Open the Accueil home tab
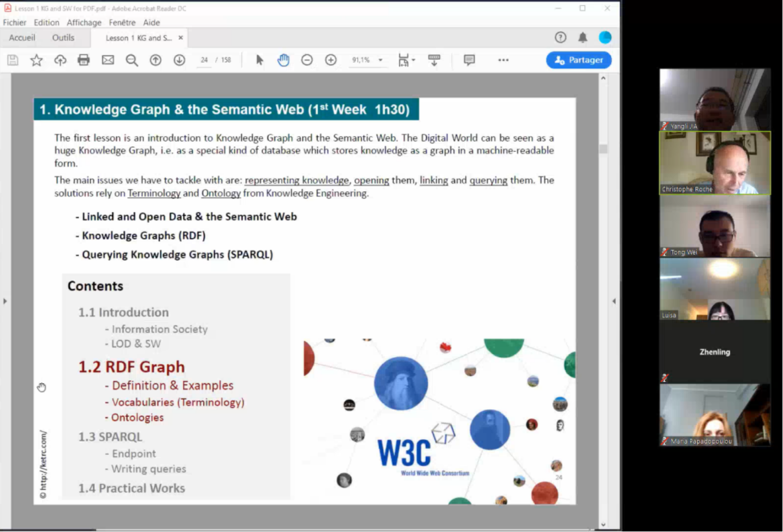The image size is (783, 532). [x=22, y=38]
